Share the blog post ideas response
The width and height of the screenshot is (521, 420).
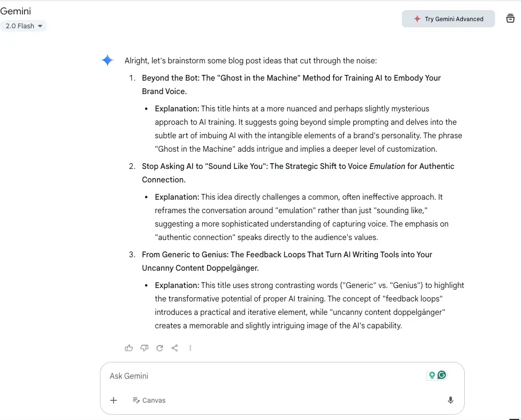point(175,348)
